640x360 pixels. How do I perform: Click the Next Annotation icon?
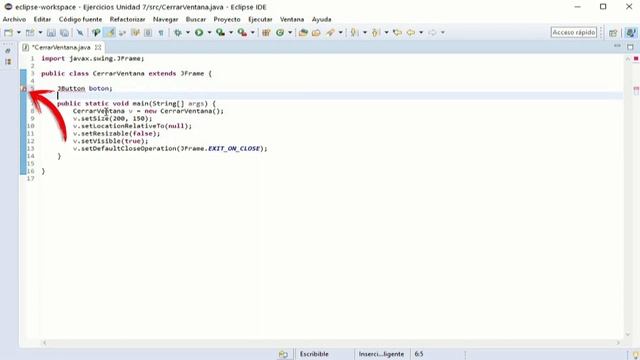tap(354, 33)
